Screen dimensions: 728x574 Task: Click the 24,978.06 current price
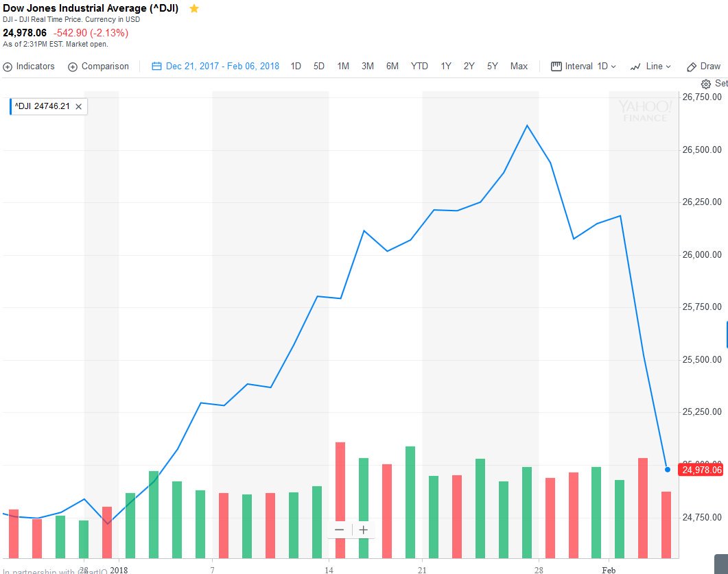(25, 33)
